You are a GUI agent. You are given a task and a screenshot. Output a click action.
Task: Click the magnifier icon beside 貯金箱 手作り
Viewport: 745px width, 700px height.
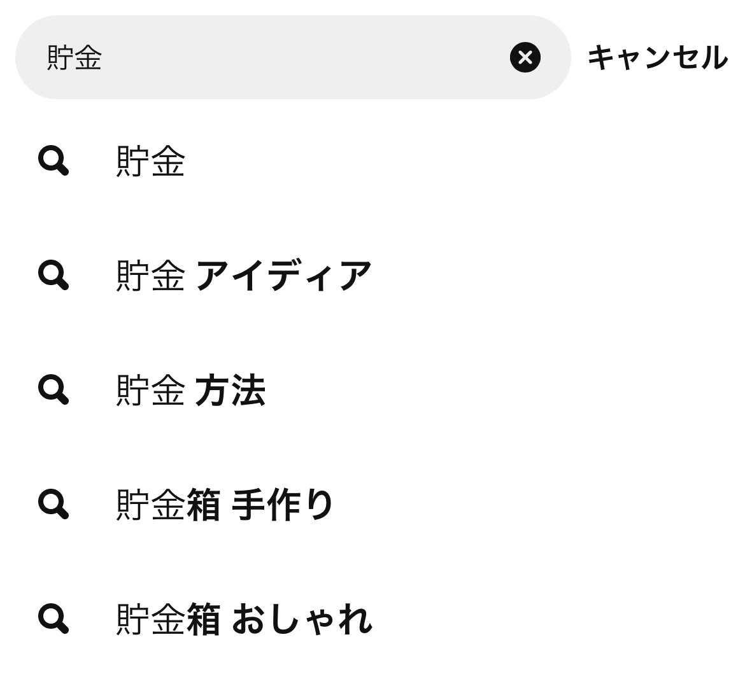coord(53,505)
